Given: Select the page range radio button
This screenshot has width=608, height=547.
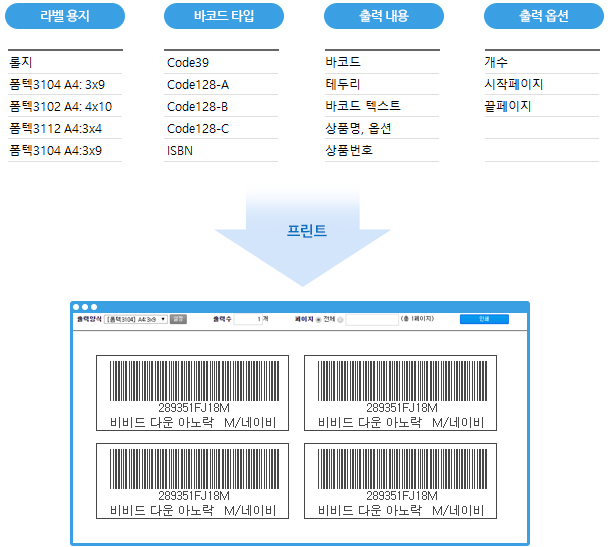Looking at the screenshot, I should point(340,320).
